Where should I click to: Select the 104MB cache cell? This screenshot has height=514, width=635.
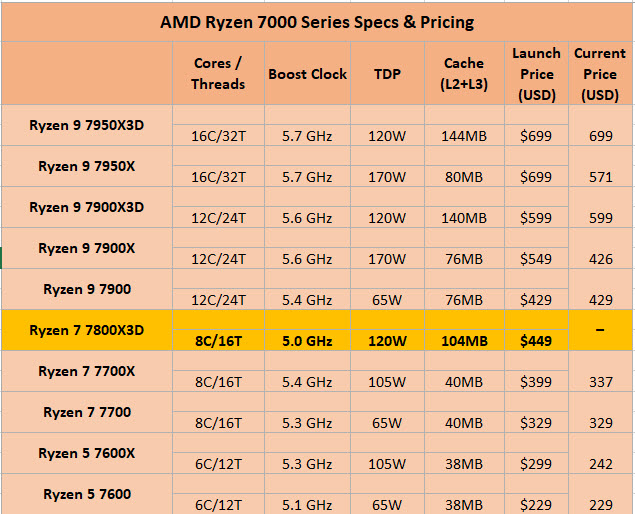pyautogui.click(x=464, y=341)
